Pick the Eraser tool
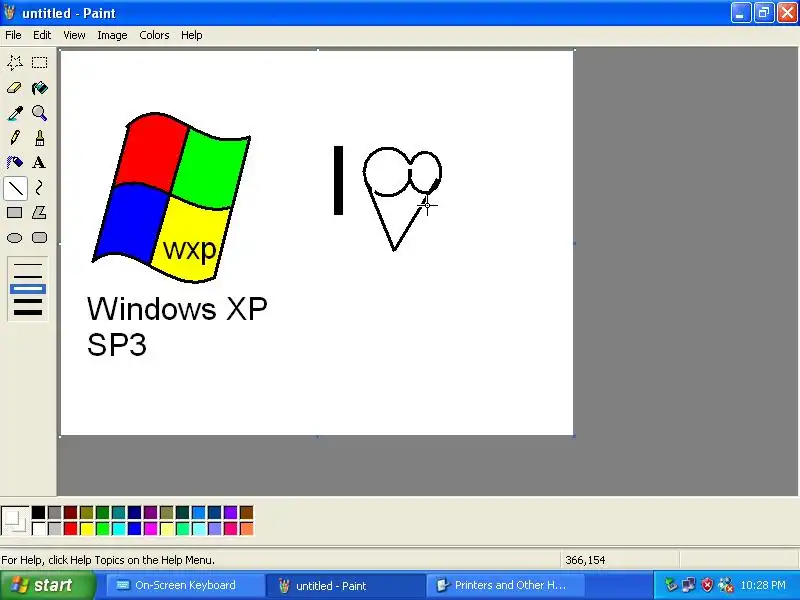Screen dimensions: 800x600 [x=15, y=88]
